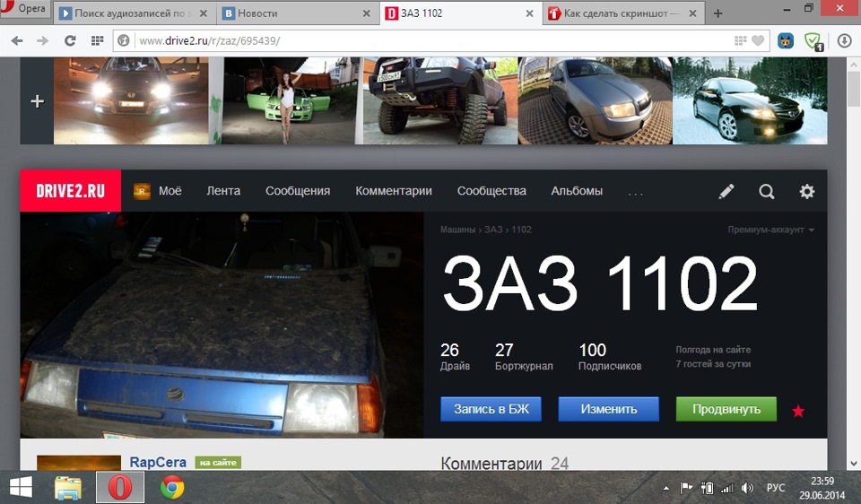Open the Opera main menu
The image size is (861, 504).
25,9
